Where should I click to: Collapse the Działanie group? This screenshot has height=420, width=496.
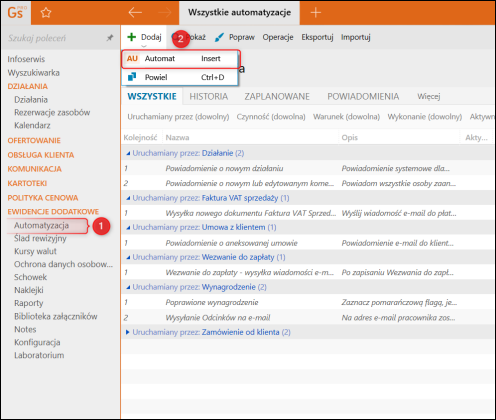point(128,153)
